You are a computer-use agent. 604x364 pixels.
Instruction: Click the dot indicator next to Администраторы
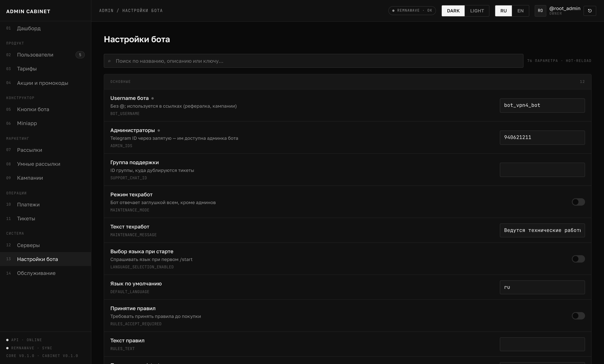[x=159, y=130]
